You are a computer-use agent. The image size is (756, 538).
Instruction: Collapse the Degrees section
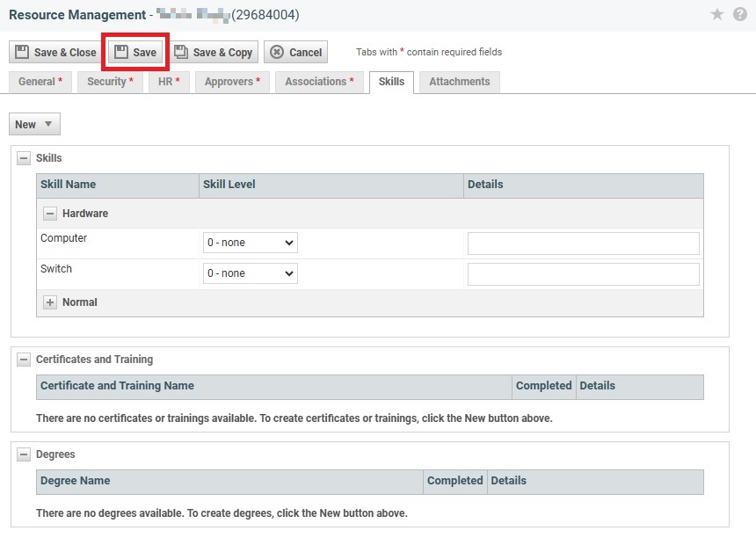point(24,454)
